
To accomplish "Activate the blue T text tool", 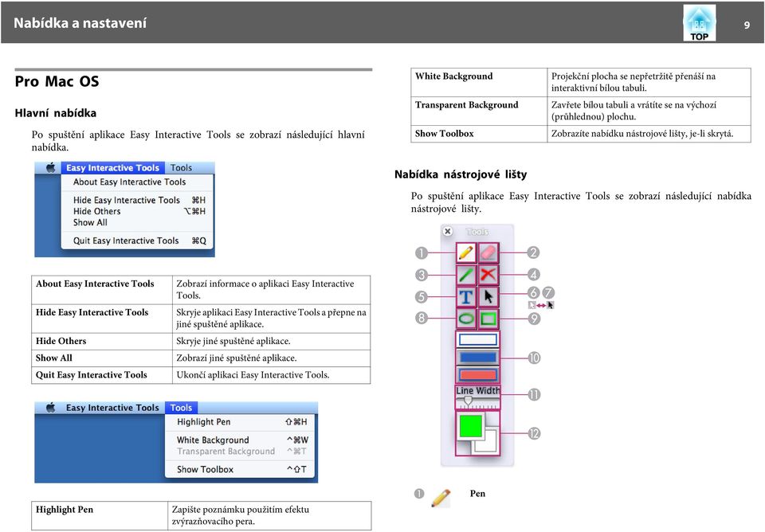I will 466,296.
